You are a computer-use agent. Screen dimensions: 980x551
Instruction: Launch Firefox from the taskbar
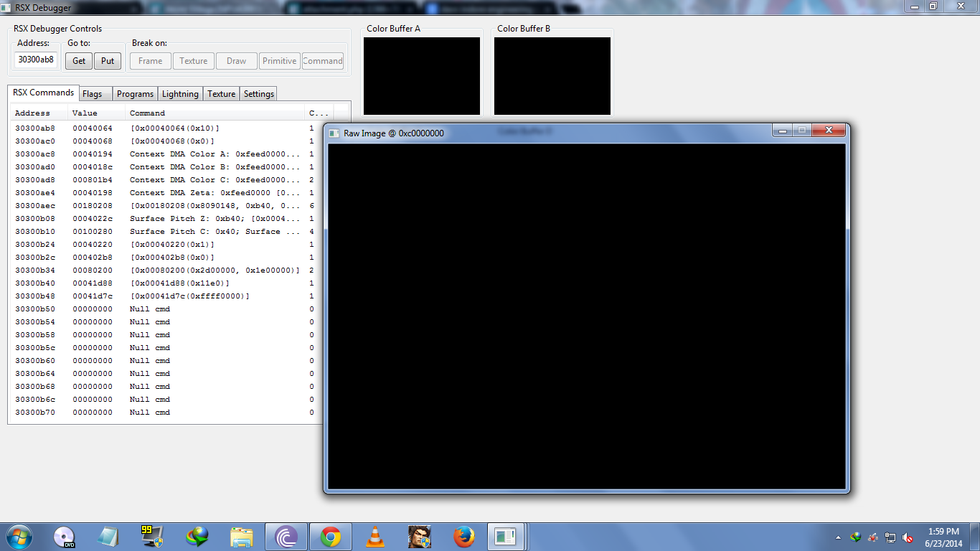tap(464, 537)
